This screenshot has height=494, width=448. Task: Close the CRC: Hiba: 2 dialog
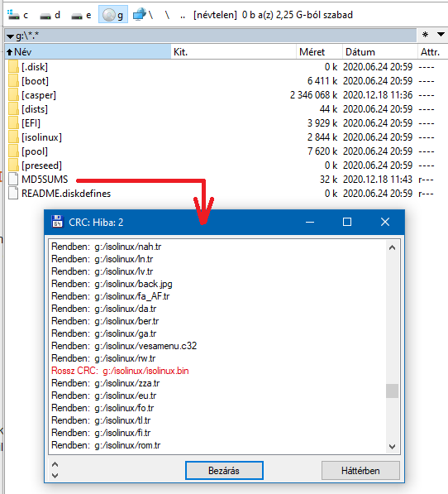coord(385,222)
